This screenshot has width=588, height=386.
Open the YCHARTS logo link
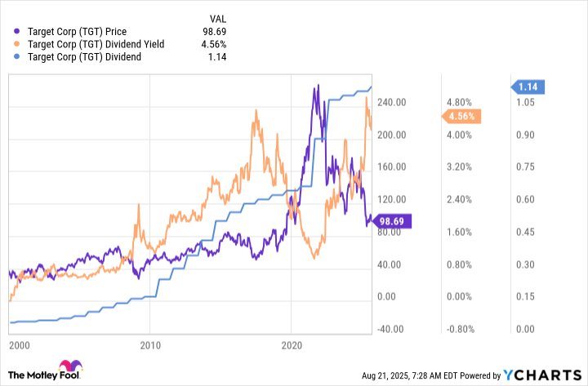tap(542, 375)
